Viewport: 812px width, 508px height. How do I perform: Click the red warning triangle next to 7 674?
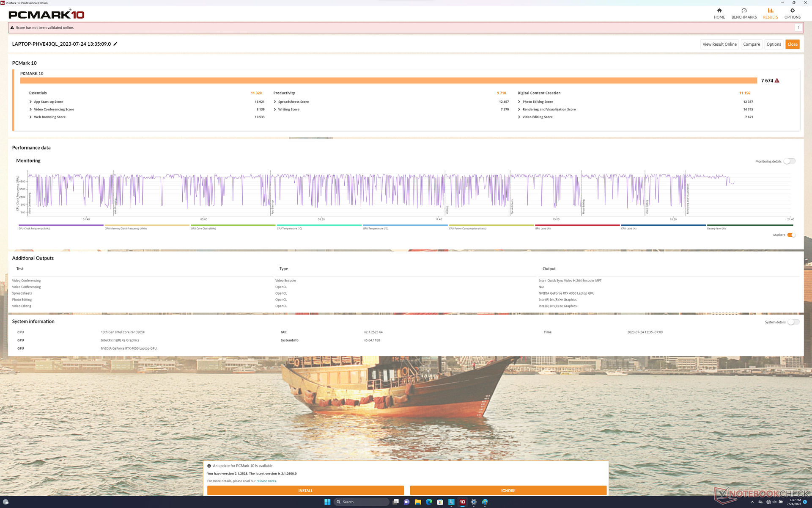point(777,80)
